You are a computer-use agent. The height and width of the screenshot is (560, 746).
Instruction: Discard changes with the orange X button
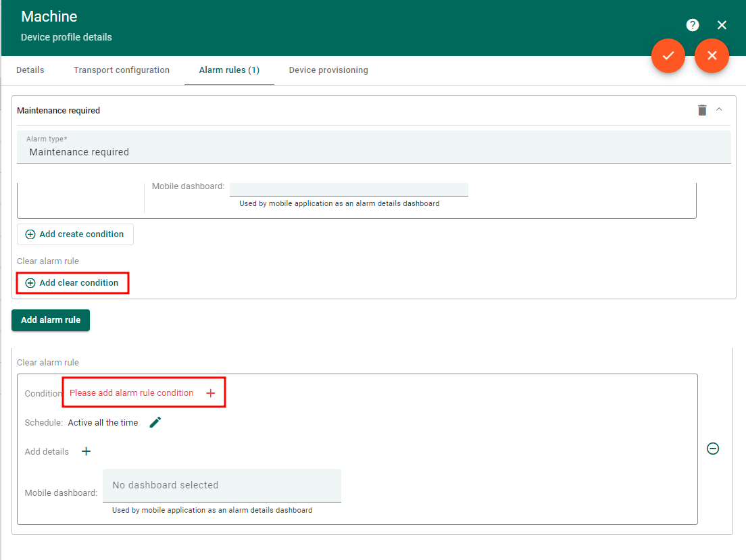pos(712,55)
